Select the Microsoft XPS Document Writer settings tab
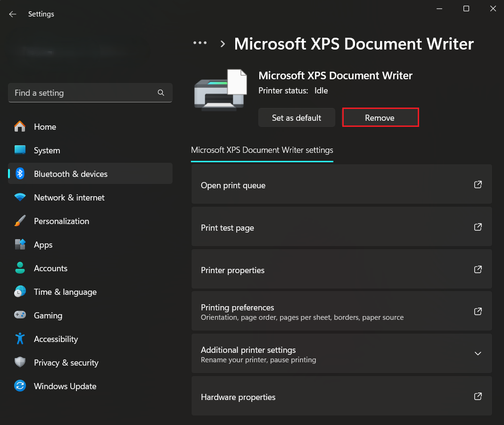This screenshot has width=504, height=425. (262, 150)
